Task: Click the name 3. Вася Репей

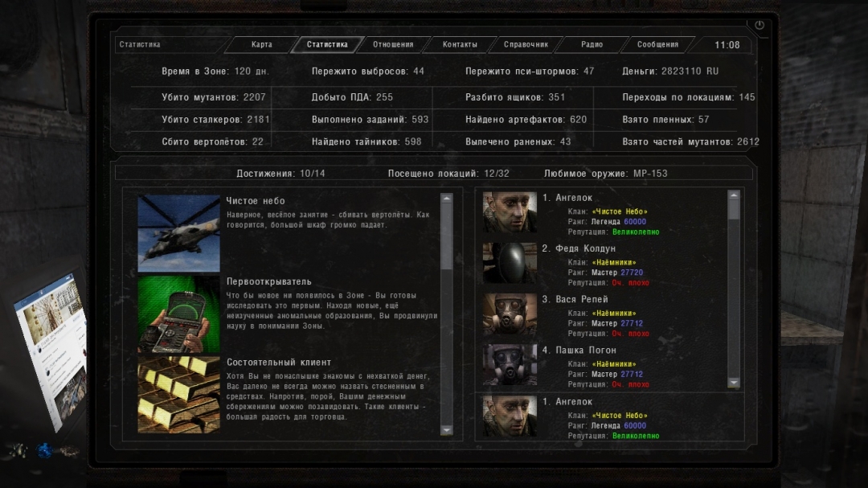Action: point(575,300)
